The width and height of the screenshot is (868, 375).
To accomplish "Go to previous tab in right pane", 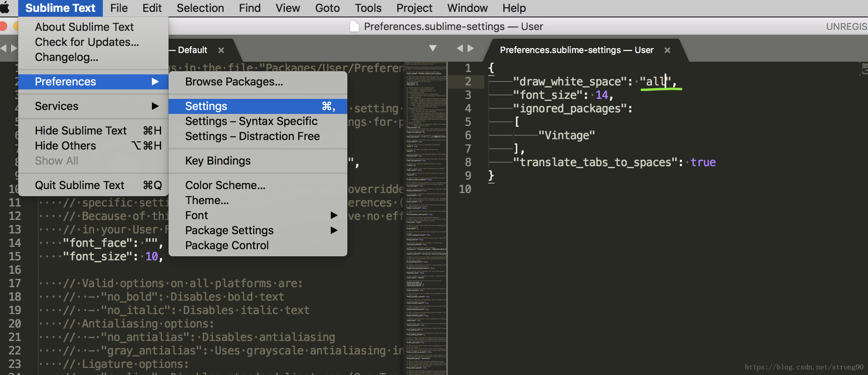I will pos(459,48).
